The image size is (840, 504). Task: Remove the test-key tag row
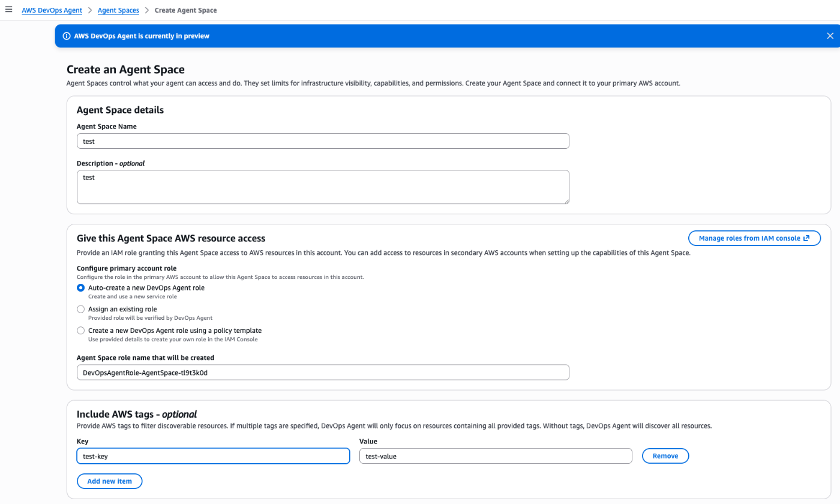point(665,456)
